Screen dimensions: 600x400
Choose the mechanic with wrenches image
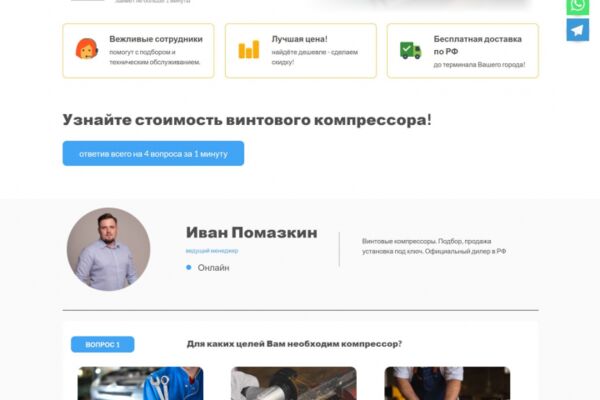(140, 383)
